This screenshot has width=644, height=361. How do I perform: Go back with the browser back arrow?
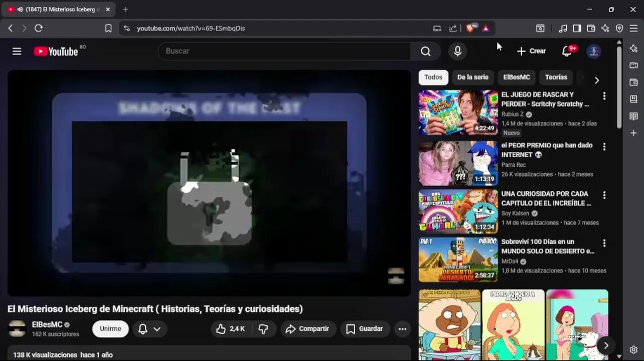coord(11,29)
